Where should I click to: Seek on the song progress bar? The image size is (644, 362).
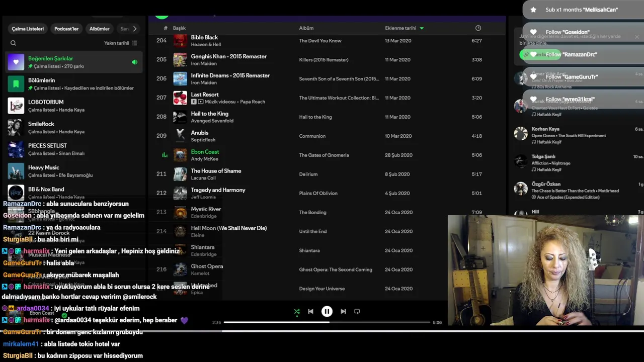pos(327,322)
